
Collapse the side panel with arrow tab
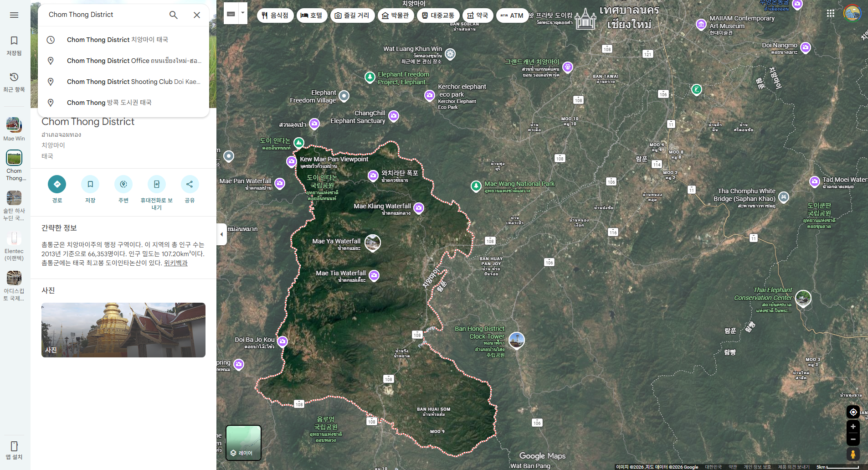pyautogui.click(x=221, y=234)
